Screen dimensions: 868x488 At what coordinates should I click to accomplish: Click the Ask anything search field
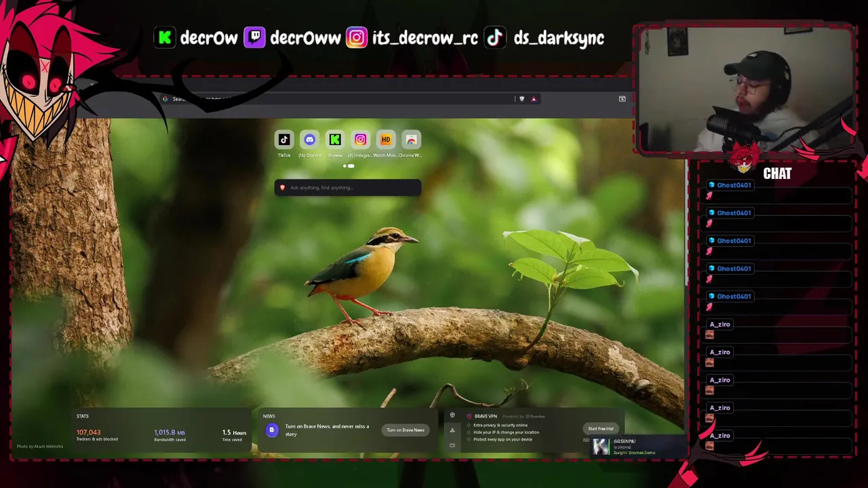(x=348, y=188)
